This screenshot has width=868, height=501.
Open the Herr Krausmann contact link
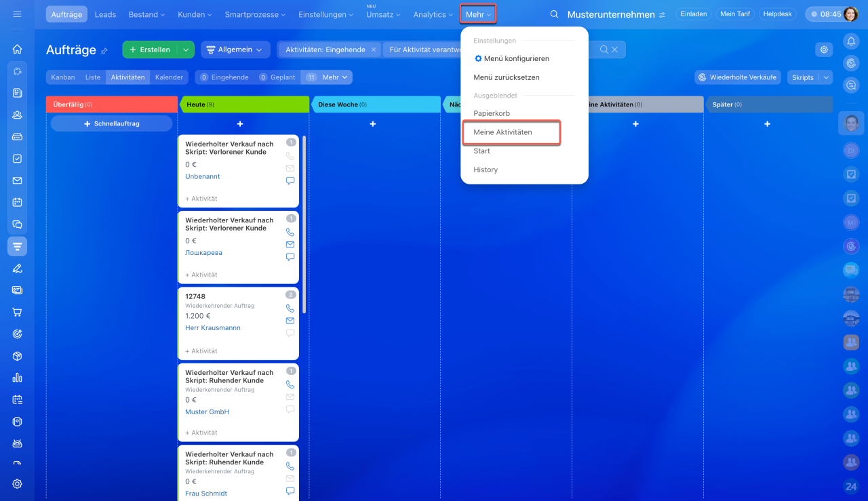(x=213, y=328)
